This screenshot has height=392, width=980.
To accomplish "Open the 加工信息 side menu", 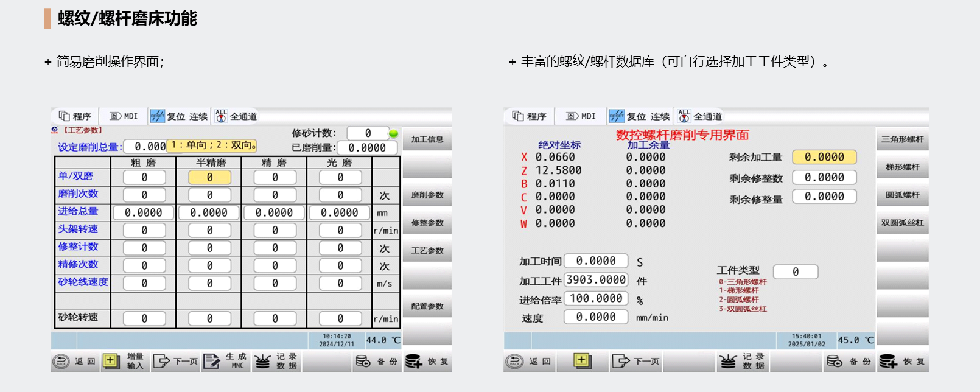I will [427, 139].
